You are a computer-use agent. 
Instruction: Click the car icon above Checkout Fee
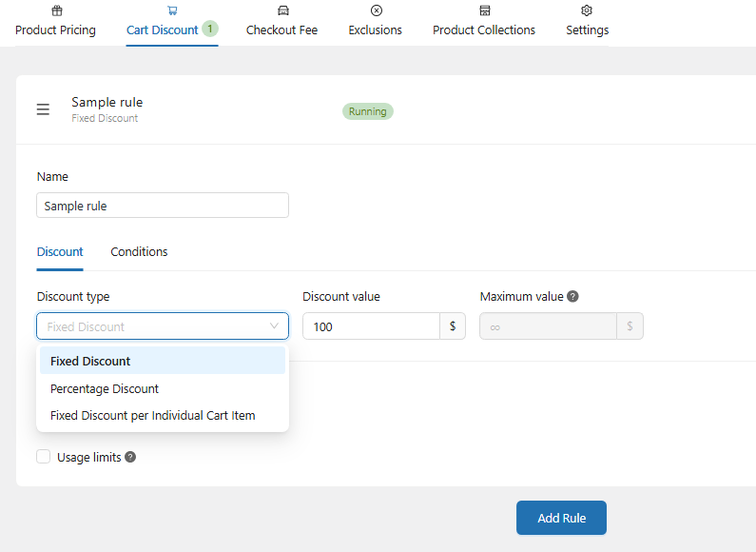[x=283, y=10]
